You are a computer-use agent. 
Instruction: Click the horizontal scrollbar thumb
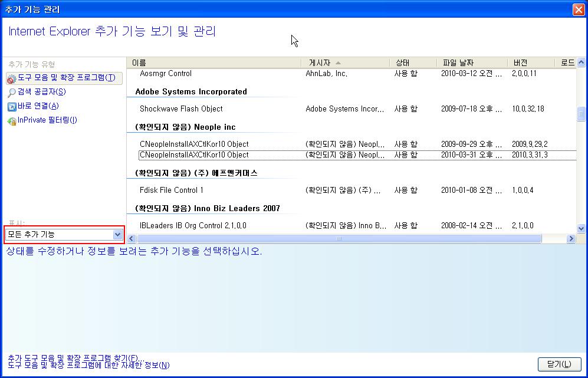339,239
